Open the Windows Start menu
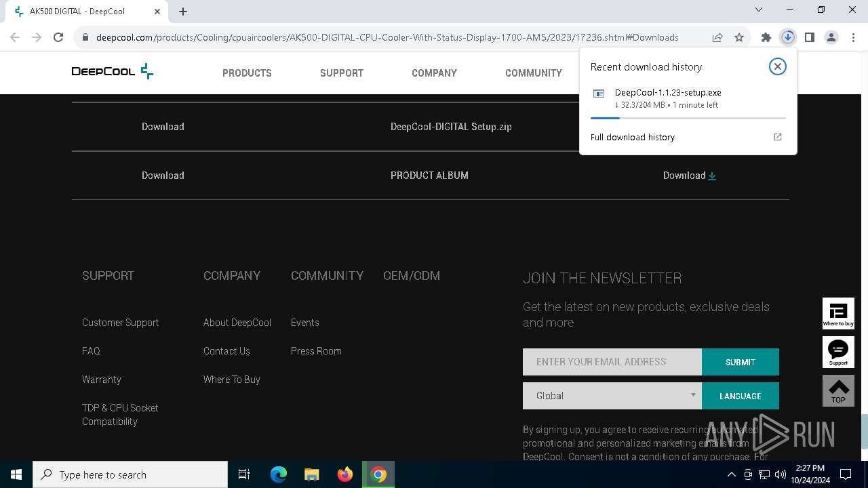This screenshot has width=868, height=488. click(x=16, y=474)
